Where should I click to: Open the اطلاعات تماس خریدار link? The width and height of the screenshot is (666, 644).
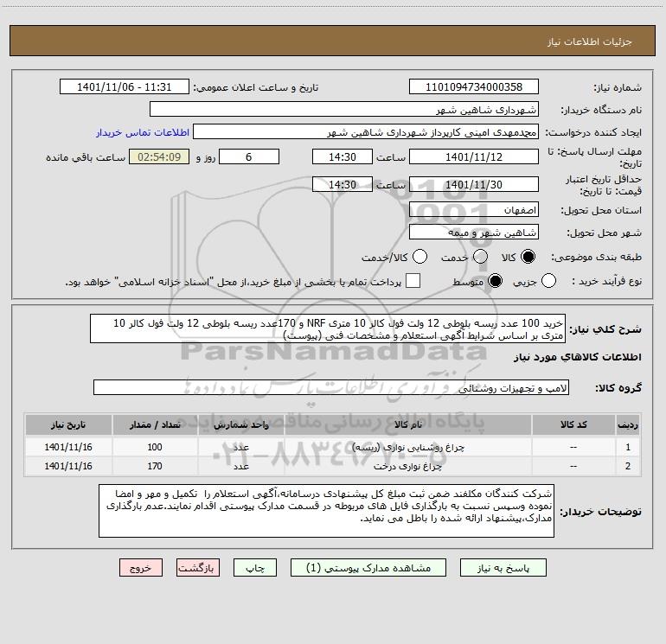point(143,132)
